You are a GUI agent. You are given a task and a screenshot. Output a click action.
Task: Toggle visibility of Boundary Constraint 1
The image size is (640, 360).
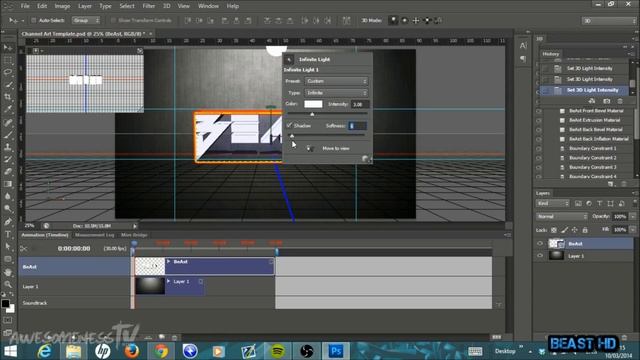click(x=539, y=148)
